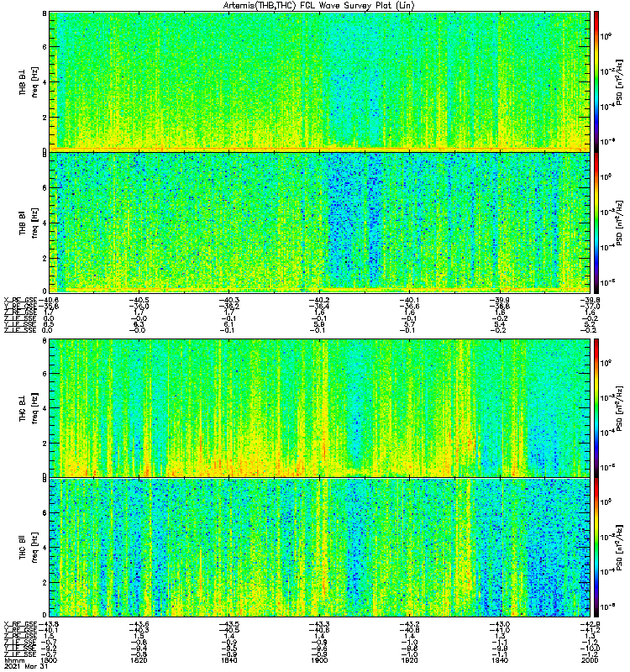Click the 'PSD [nT²/Hz]' label beside THB B∥ color bar

pyautogui.click(x=620, y=223)
